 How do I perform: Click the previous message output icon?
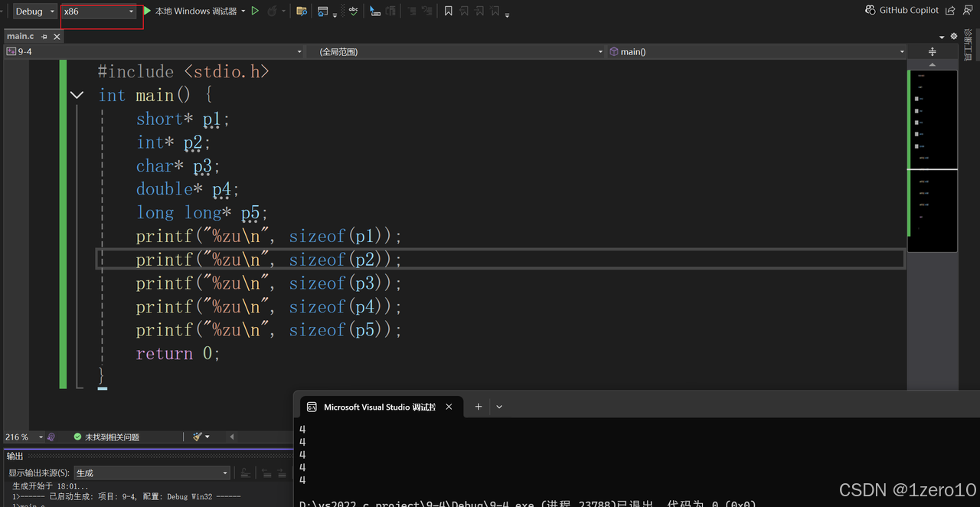click(267, 473)
